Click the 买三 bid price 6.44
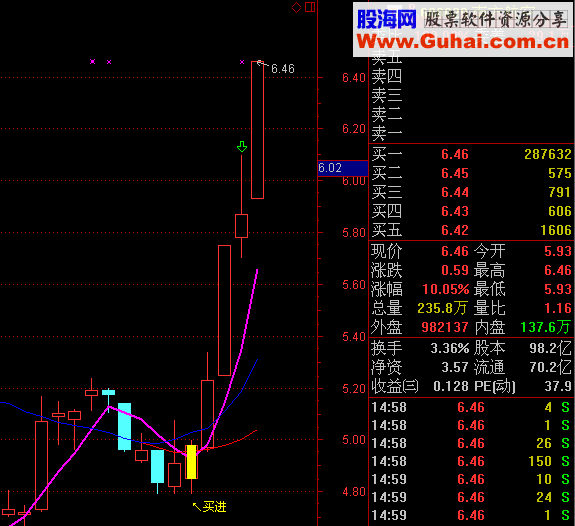 tap(455, 193)
